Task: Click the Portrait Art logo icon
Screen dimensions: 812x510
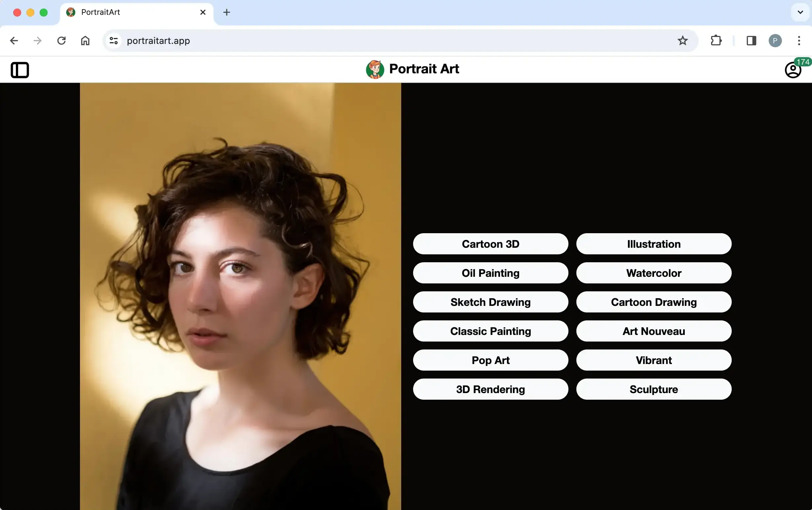Action: click(374, 69)
